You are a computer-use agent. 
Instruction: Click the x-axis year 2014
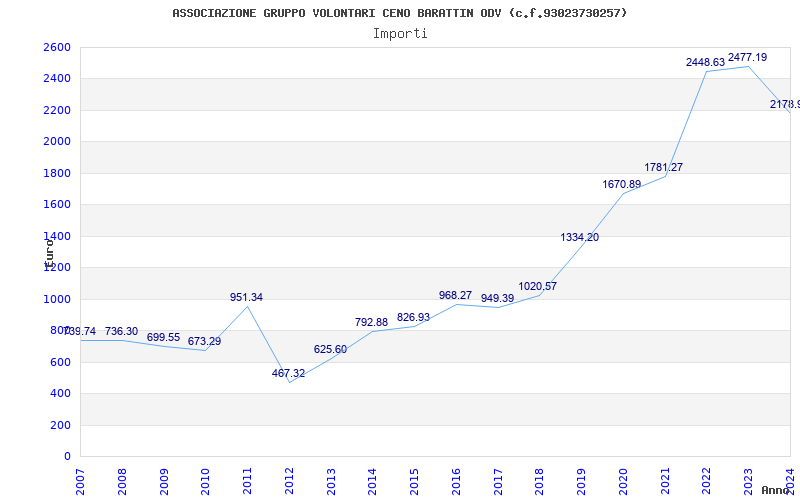372,482
